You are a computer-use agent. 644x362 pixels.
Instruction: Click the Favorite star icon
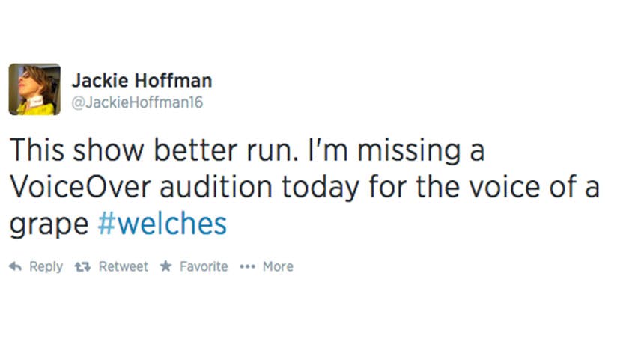[x=166, y=267]
